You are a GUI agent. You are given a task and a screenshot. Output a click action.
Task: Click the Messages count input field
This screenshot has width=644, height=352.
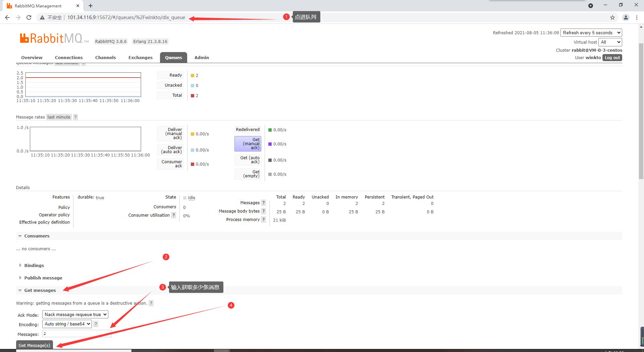pos(77,334)
